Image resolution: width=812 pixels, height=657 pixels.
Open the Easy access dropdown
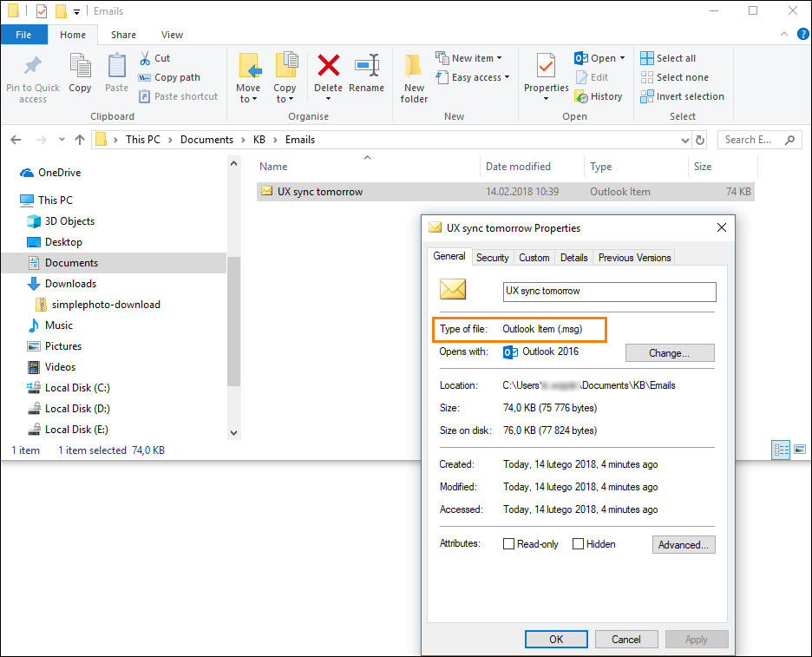coord(507,77)
